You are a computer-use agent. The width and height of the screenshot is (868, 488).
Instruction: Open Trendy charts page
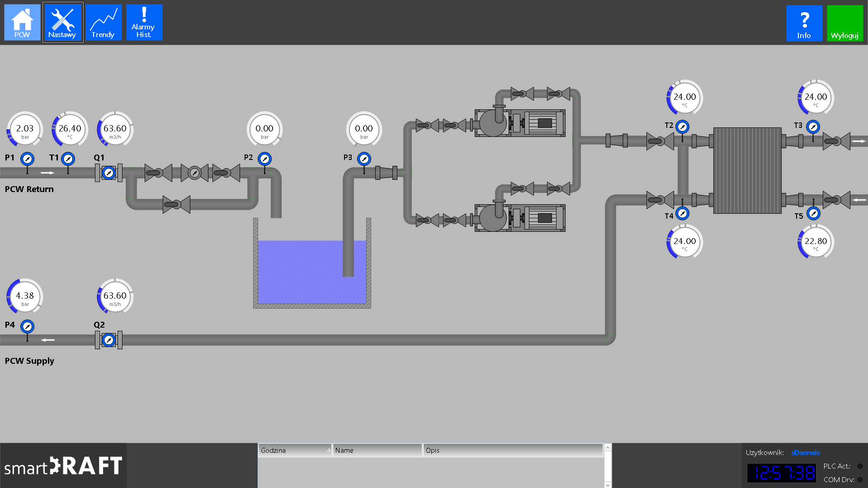tap(104, 23)
